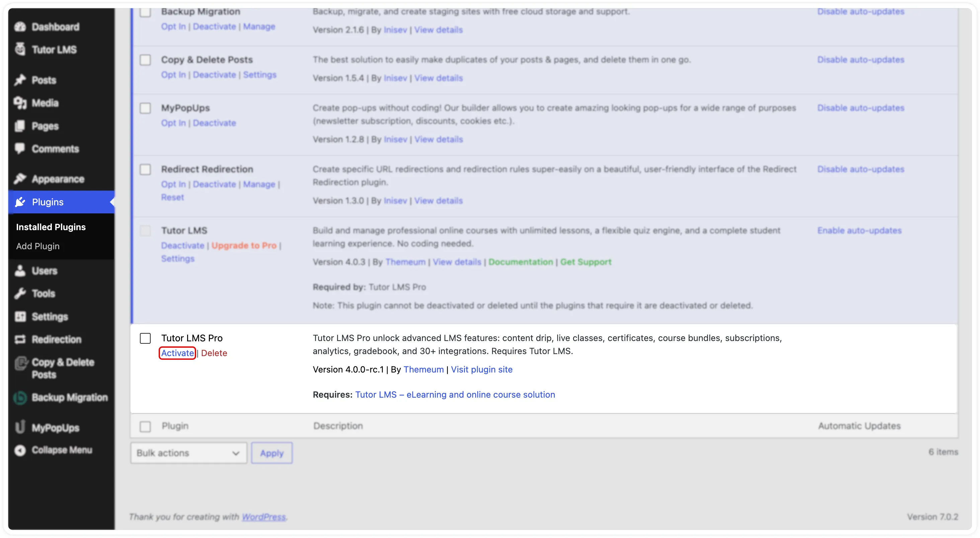The image size is (980, 538).
Task: Click the Comments bubble icon
Action: point(20,148)
